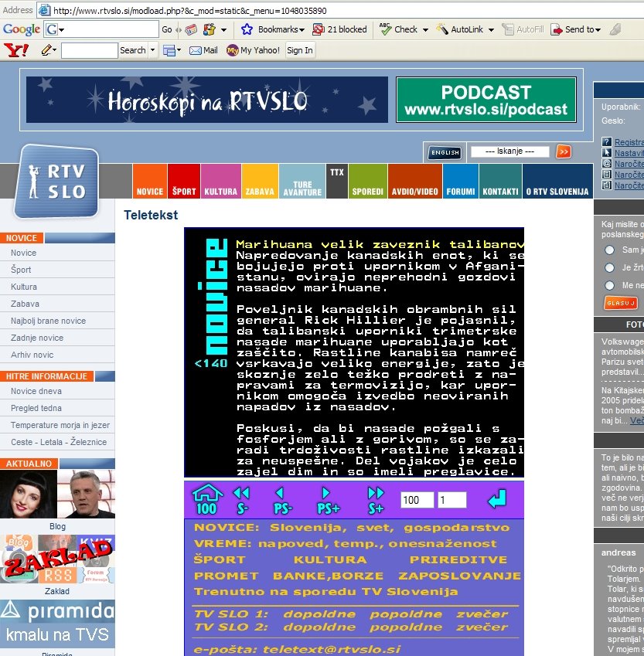
Task: Click the Yahoo! toolbar logo
Action: click(16, 50)
